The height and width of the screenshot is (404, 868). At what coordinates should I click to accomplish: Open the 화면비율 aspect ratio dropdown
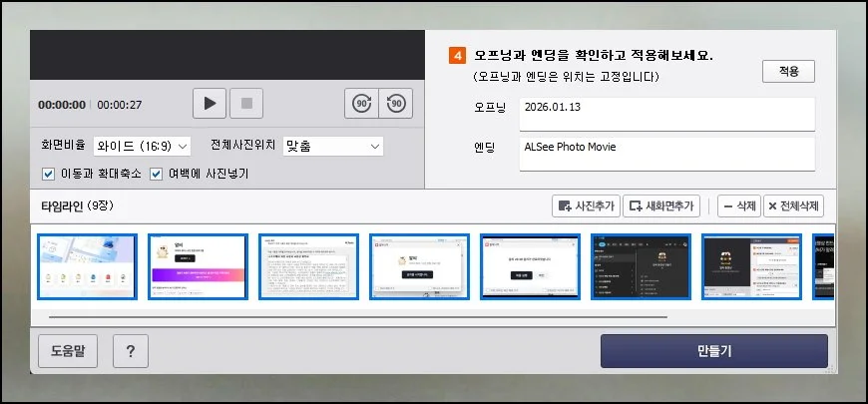coord(142,147)
